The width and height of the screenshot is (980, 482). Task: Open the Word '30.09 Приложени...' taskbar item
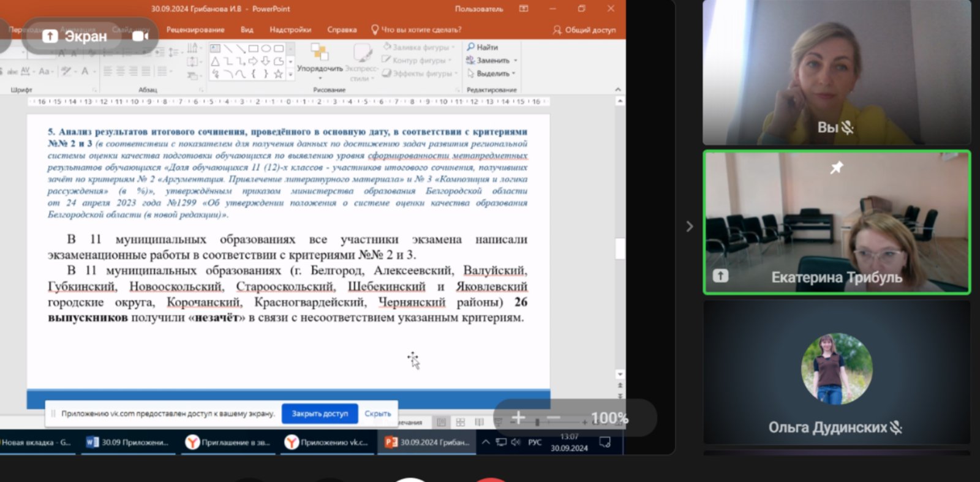pyautogui.click(x=127, y=442)
